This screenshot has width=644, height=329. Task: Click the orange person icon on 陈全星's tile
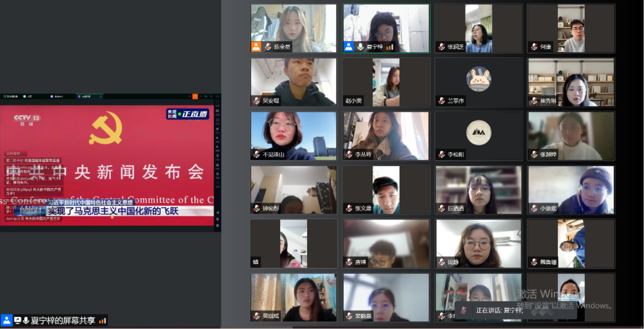(x=256, y=47)
